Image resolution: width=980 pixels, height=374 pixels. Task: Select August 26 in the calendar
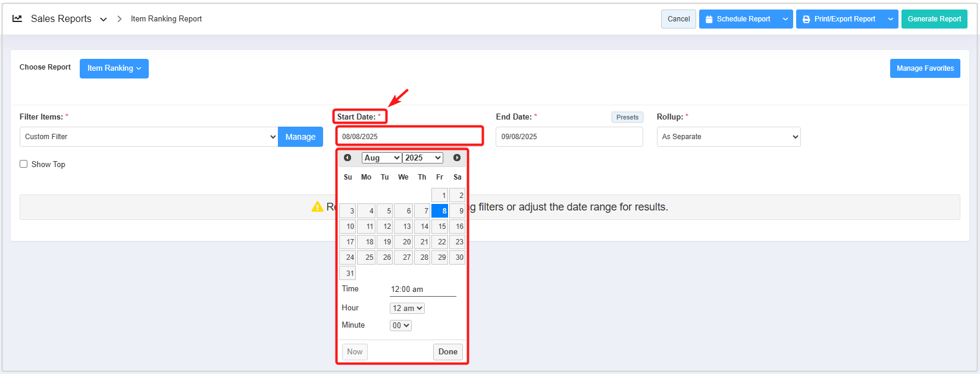coord(384,257)
